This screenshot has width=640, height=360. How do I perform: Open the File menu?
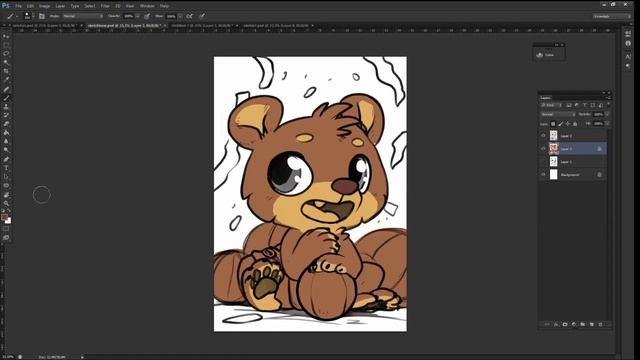point(18,6)
